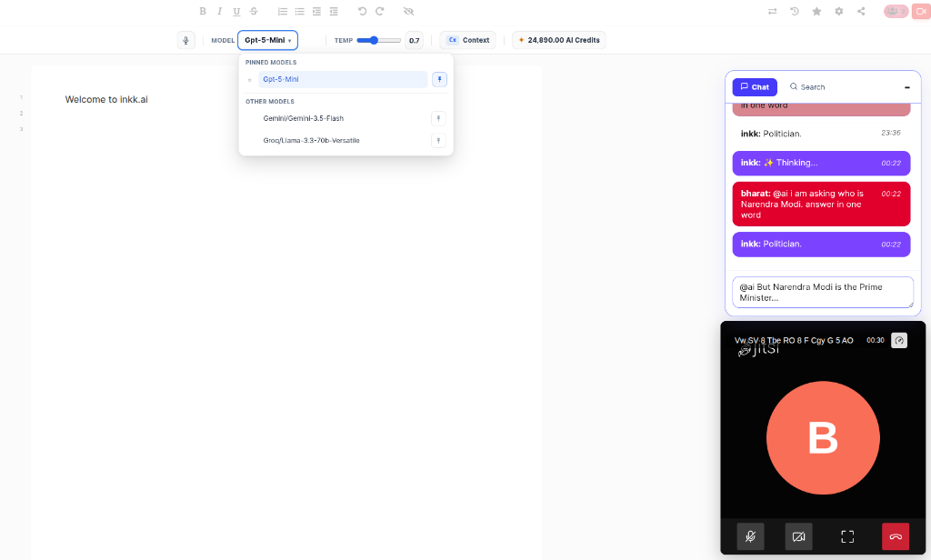Increase indent of the text

tap(316, 11)
